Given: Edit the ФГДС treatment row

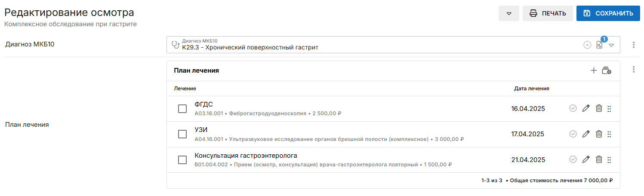Looking at the screenshot, I should pyautogui.click(x=585, y=109).
